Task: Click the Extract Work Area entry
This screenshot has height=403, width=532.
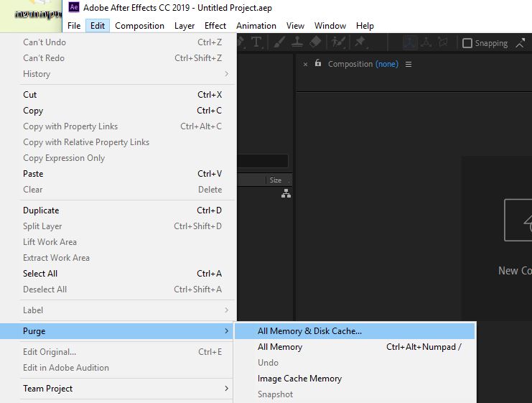Action: pyautogui.click(x=118, y=258)
